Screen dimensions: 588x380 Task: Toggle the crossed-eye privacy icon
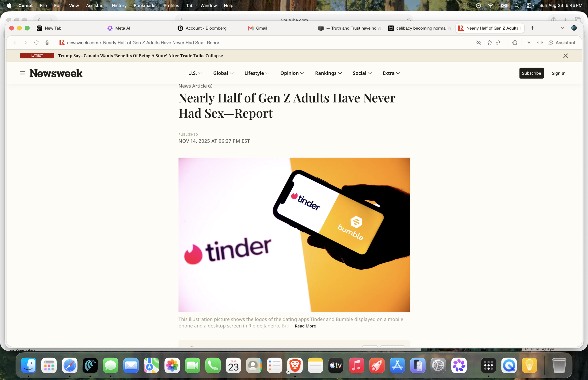(479, 43)
